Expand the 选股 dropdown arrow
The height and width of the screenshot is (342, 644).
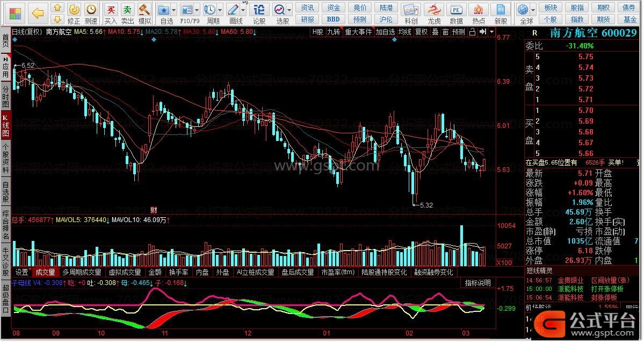tap(290, 10)
